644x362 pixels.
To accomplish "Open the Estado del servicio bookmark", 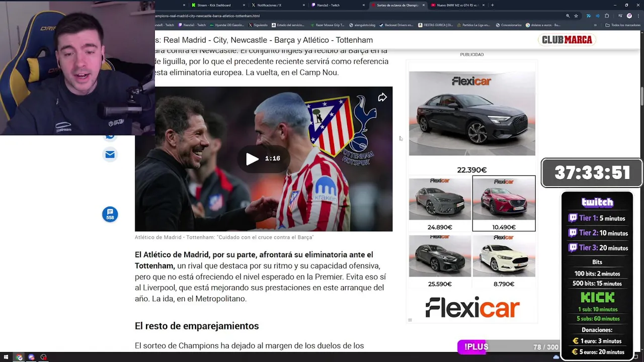I will click(288, 25).
